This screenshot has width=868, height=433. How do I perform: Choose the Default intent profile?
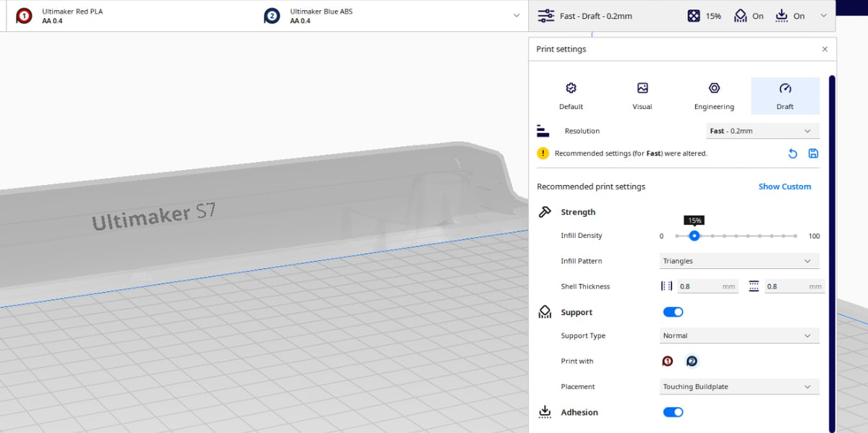(x=571, y=96)
